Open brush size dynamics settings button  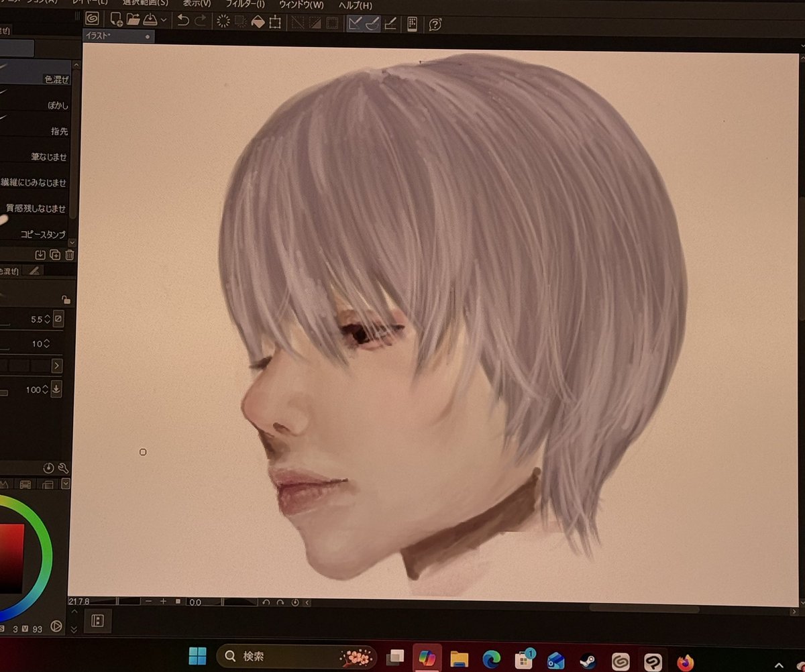[x=58, y=319]
